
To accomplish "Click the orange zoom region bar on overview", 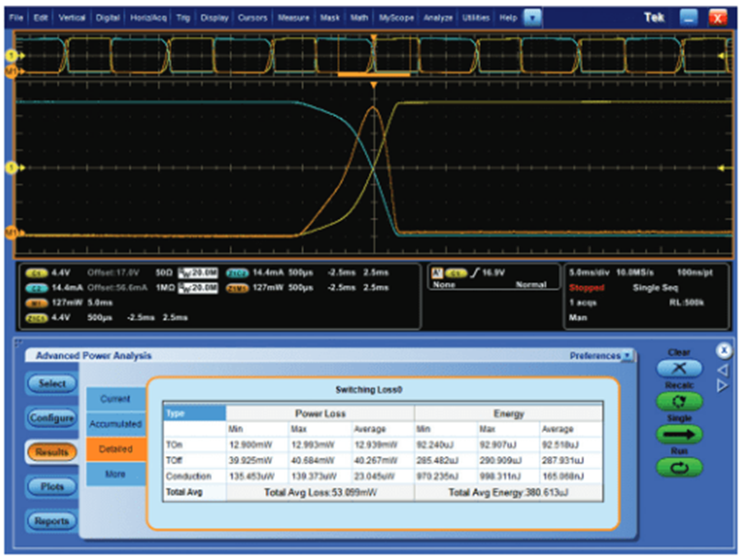I will pos(373,73).
